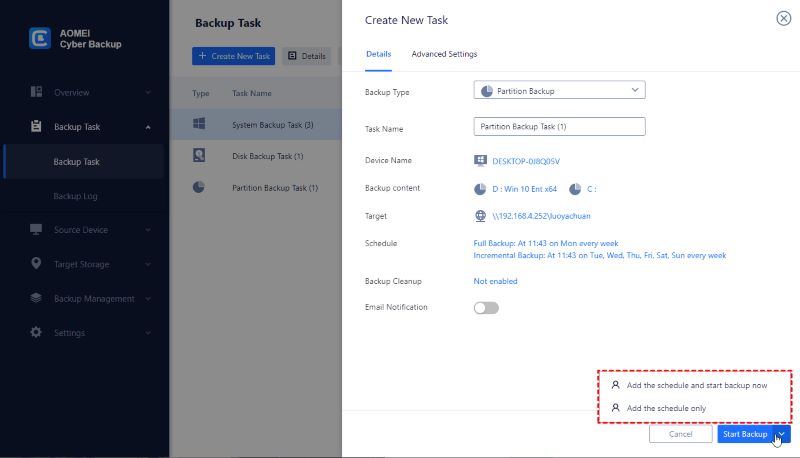Viewport: 800px width, 458px height.
Task: Choose 'Add the schedule and start backup now'
Action: coord(695,385)
